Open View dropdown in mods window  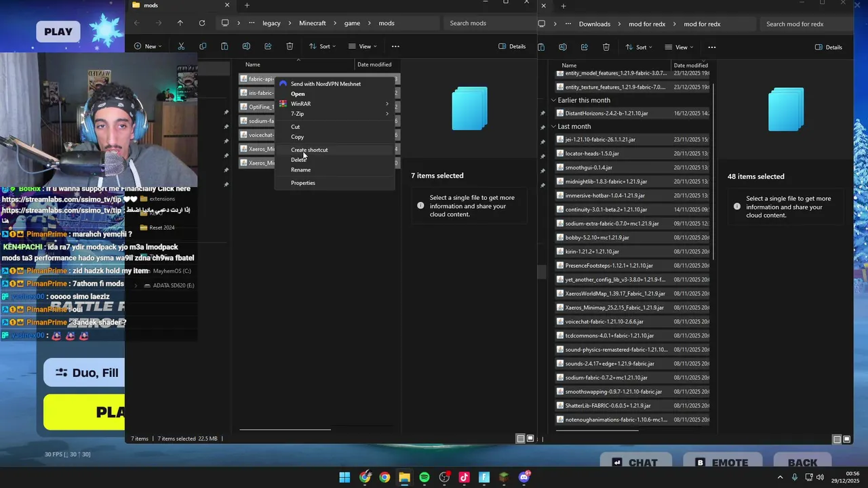tap(363, 46)
